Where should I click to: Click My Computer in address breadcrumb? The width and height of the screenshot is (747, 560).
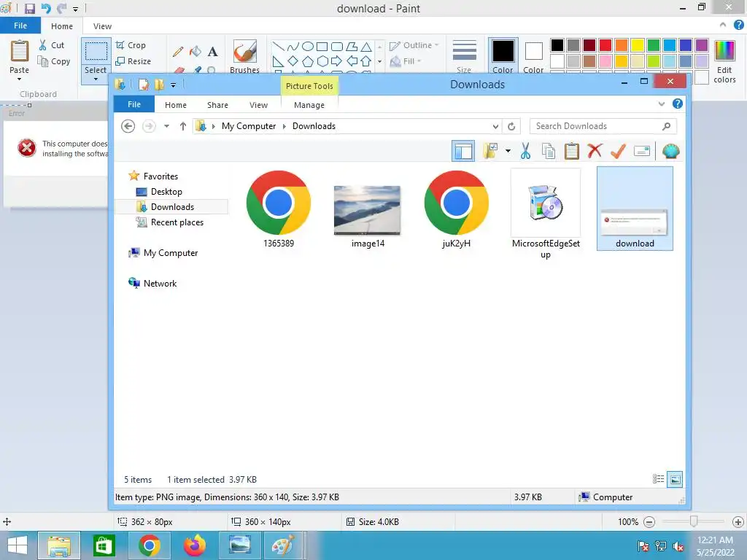[x=249, y=126]
